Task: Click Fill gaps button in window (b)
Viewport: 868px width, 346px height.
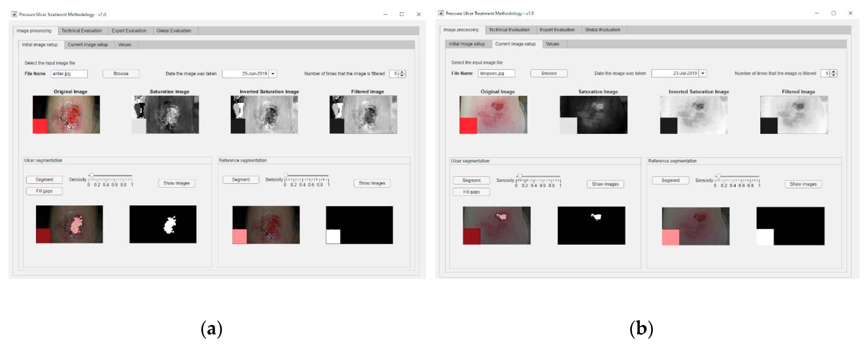Action: pyautogui.click(x=471, y=192)
